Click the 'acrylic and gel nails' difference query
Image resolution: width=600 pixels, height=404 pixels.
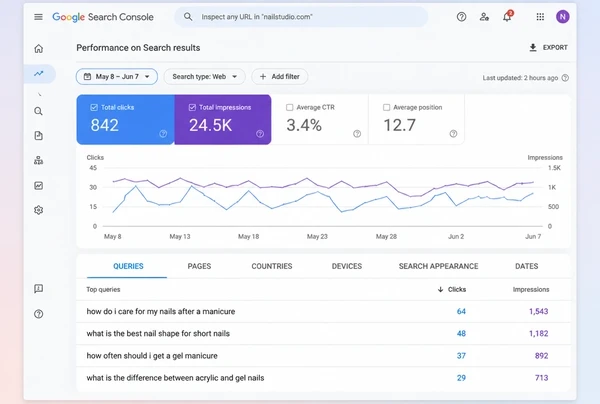point(175,378)
